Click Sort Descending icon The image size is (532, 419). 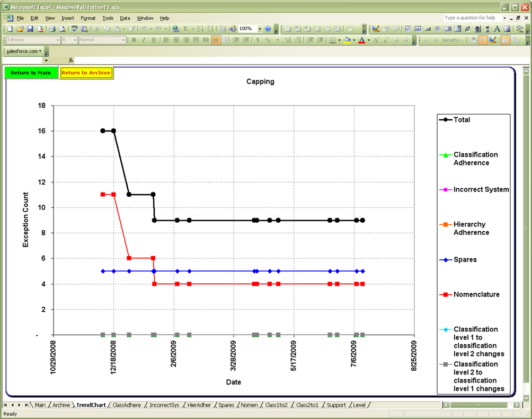[x=210, y=29]
